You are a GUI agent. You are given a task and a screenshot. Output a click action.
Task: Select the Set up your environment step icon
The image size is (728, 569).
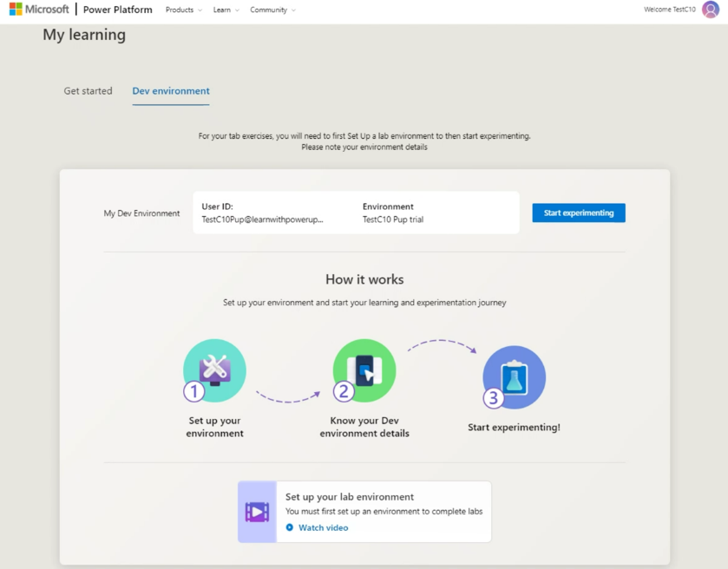click(x=214, y=370)
